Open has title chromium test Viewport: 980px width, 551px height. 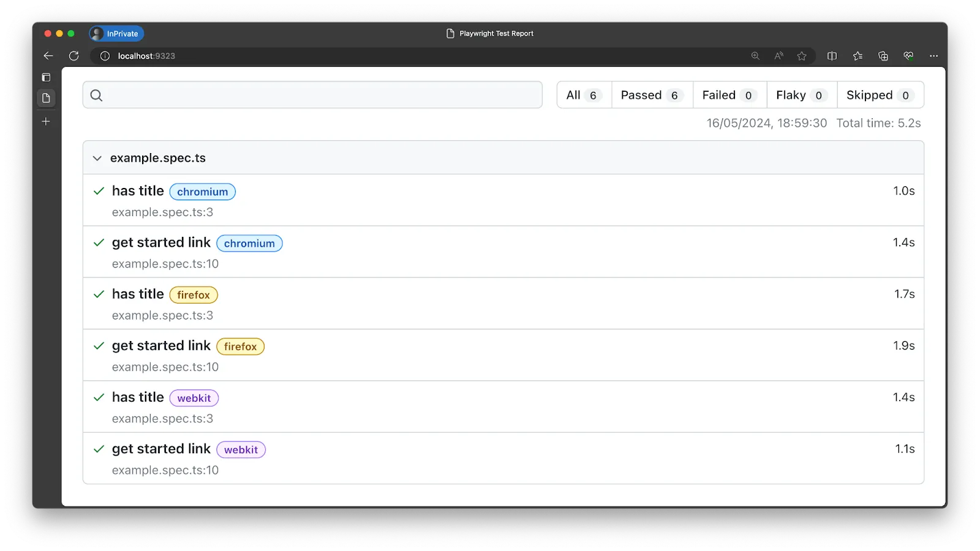tap(138, 191)
